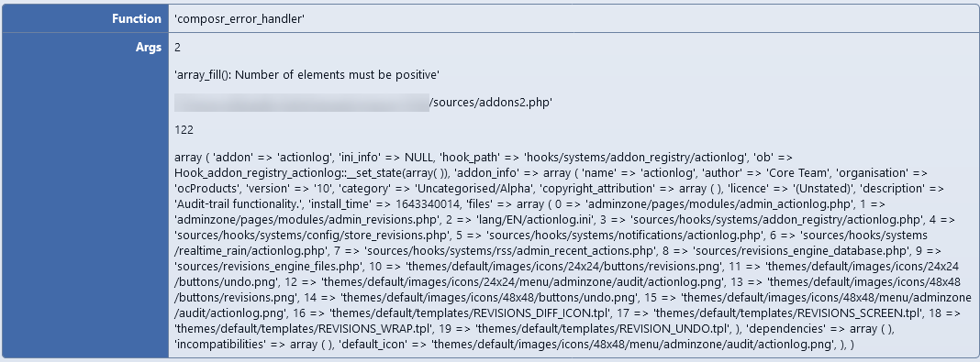Viewport: 980px width, 362px height.
Task: Click the array_fill() error message text
Action: coord(306,75)
